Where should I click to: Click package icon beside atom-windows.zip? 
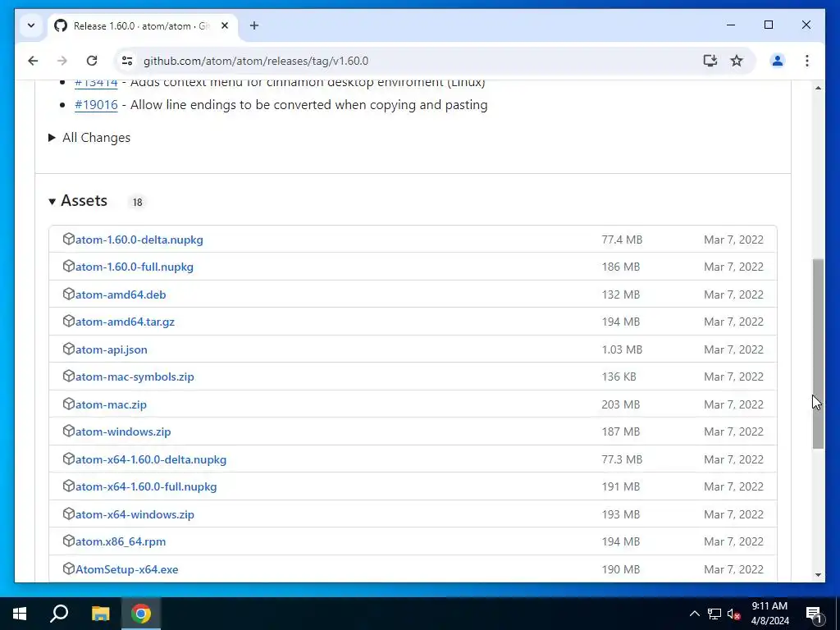click(x=69, y=431)
